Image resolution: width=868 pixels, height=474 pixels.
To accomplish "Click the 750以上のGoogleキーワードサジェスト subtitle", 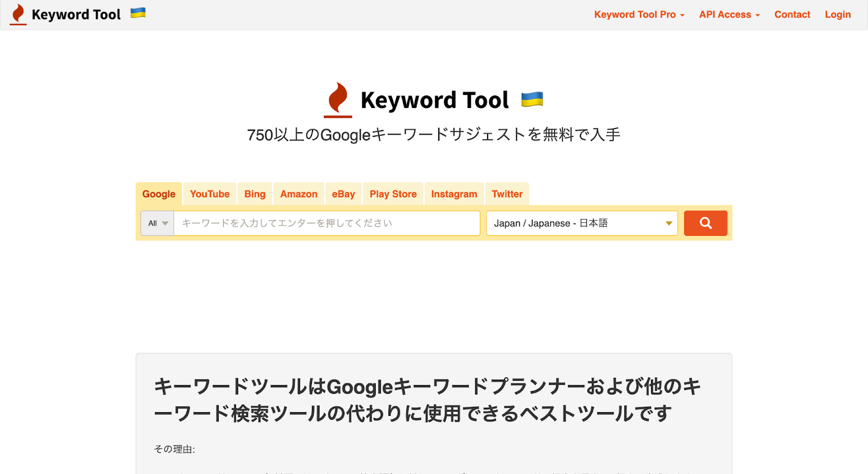I will click(x=433, y=134).
